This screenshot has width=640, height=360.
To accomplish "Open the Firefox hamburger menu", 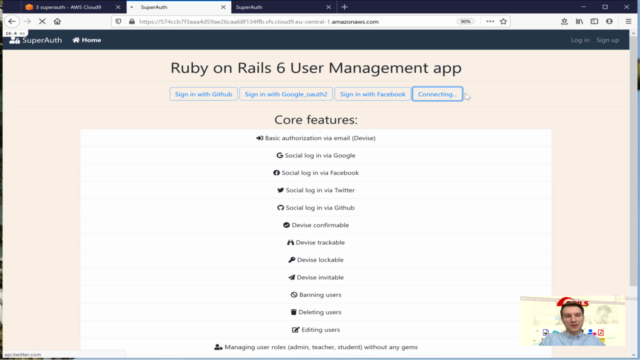I will tap(628, 21).
